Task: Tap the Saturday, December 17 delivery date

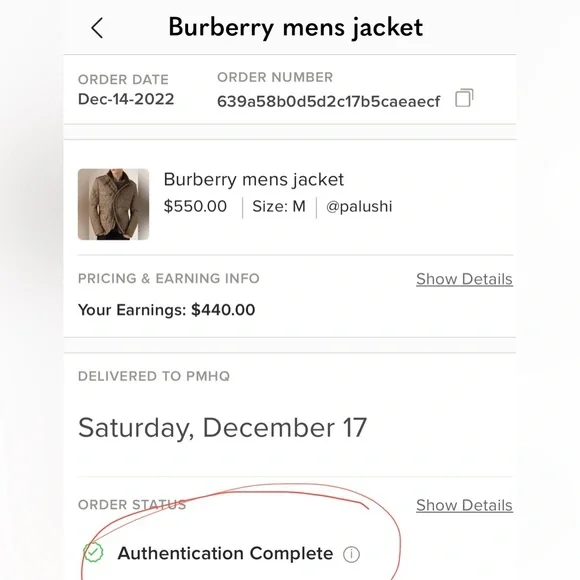Action: click(222, 428)
